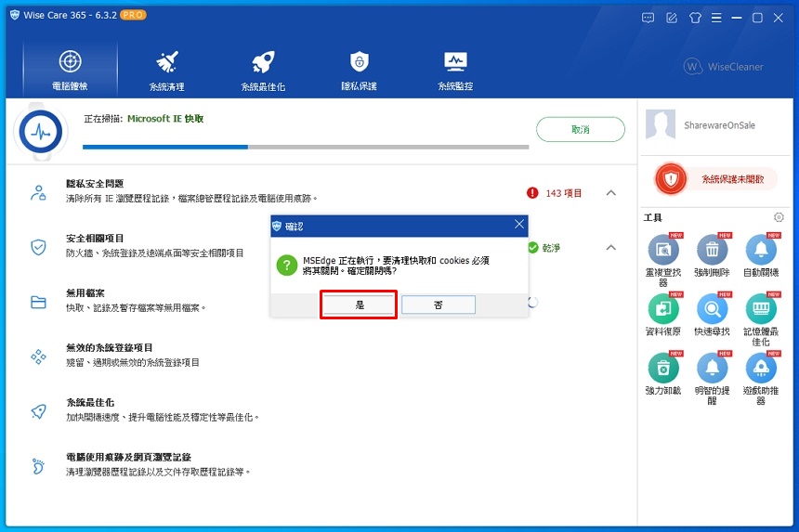Click the footprint icon for 電腦使用痕跡

click(38, 466)
